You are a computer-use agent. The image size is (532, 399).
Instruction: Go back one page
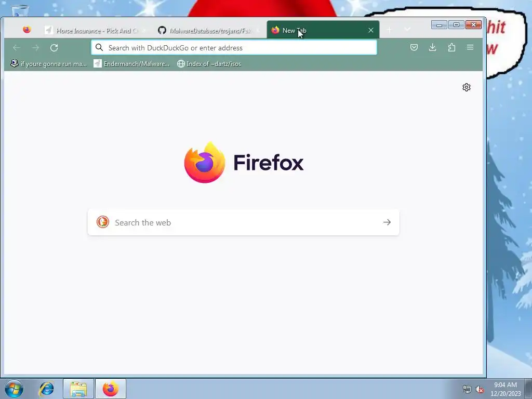16,47
